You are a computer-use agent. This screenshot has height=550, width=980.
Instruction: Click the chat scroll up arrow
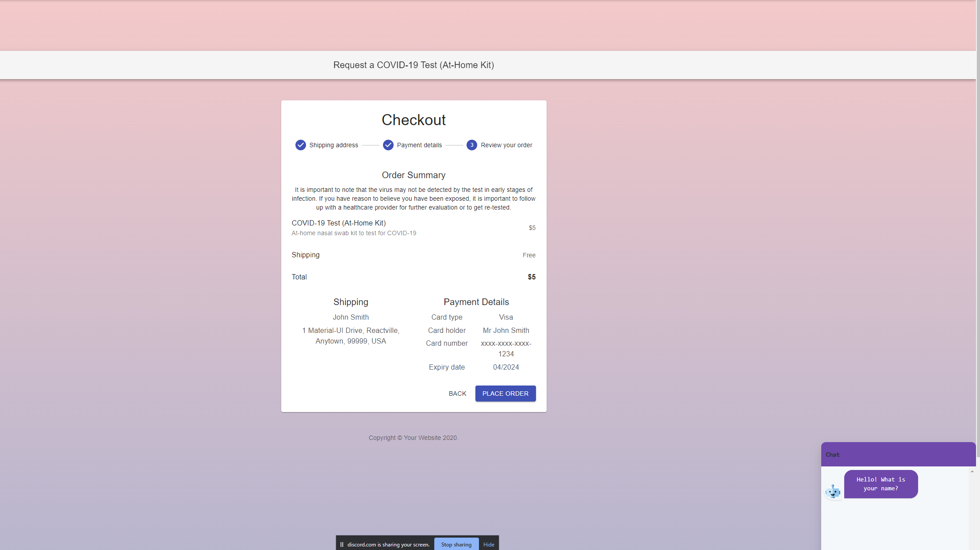point(972,471)
